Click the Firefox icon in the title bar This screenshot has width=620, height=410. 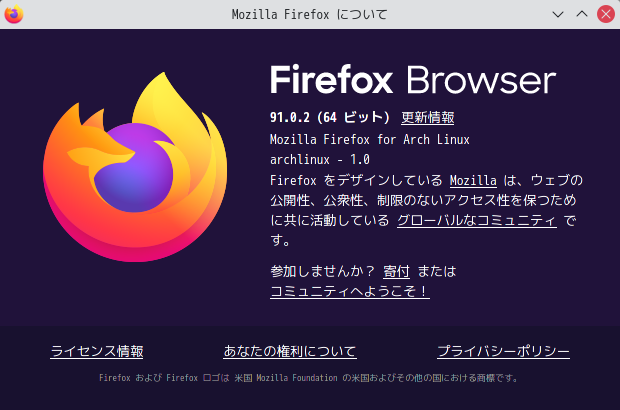coord(14,14)
